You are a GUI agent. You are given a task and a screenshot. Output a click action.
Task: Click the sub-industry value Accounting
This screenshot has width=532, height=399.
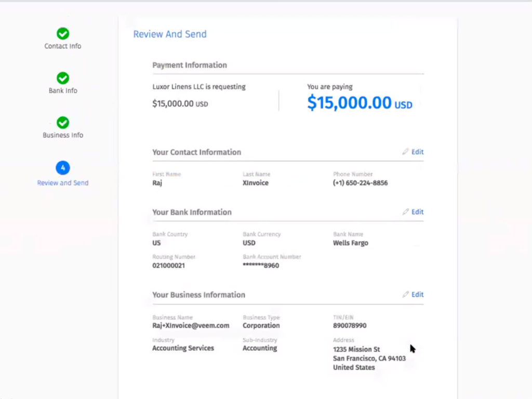click(x=260, y=348)
